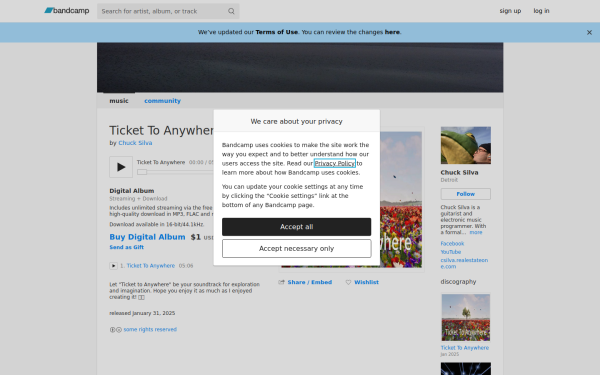Expand artist bio with 'more' link
This screenshot has height=375, width=600.
(476, 232)
